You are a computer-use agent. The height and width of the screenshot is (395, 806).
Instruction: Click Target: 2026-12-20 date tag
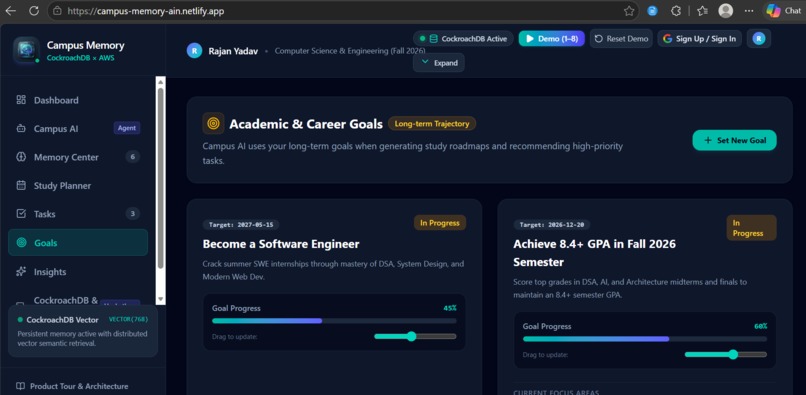pyautogui.click(x=552, y=224)
